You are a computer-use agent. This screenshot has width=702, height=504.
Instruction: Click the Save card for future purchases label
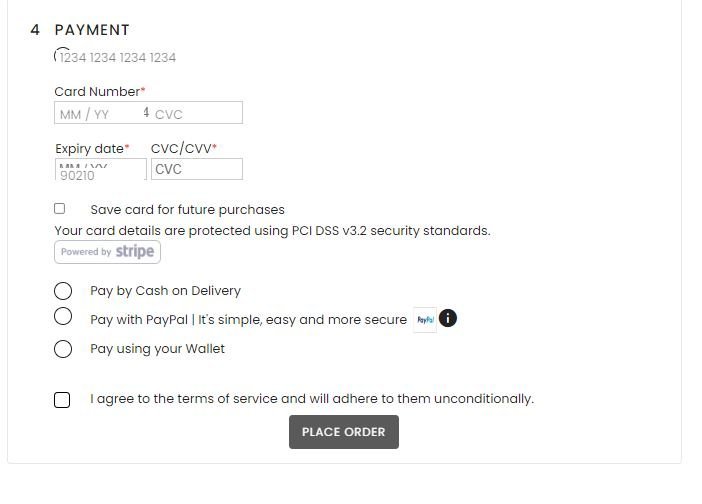tap(188, 209)
